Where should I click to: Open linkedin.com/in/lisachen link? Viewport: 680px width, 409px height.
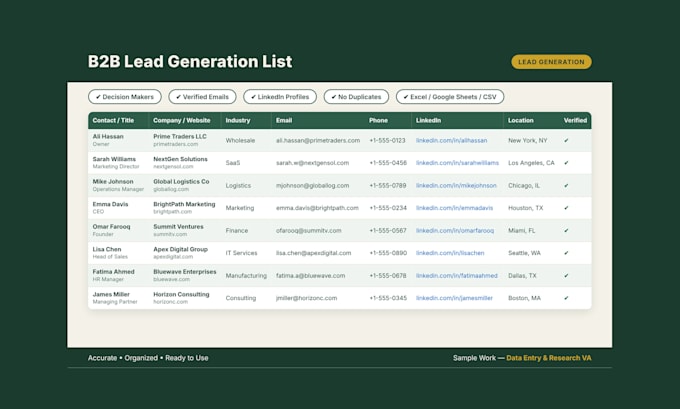pyautogui.click(x=450, y=253)
